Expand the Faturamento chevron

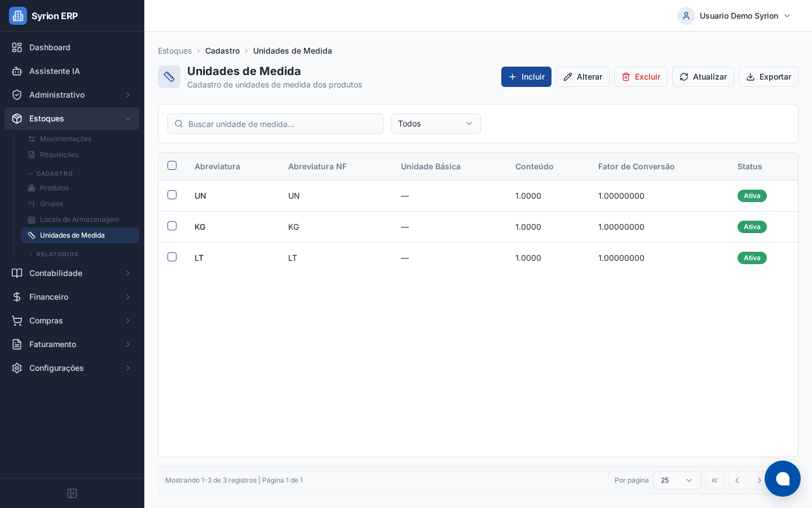128,344
